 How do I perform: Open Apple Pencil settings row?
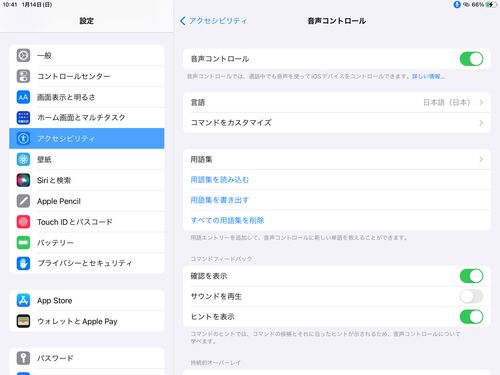coord(87,201)
